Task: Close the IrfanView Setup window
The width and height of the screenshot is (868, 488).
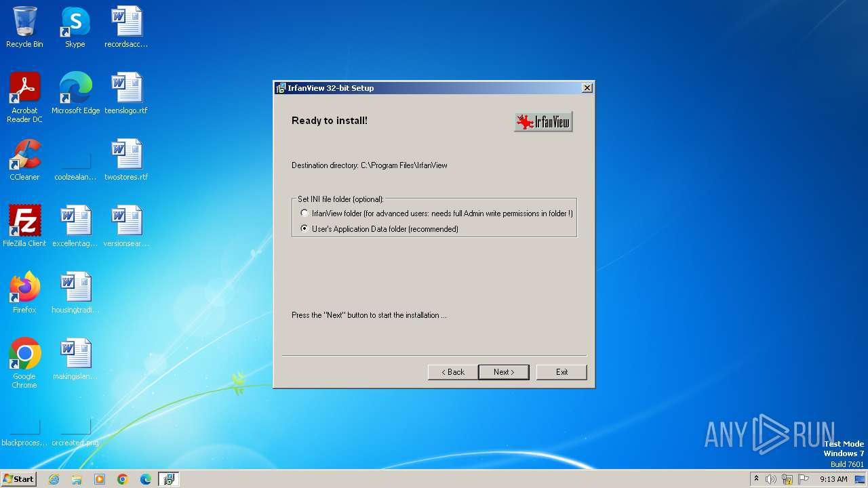Action: pyautogui.click(x=587, y=87)
